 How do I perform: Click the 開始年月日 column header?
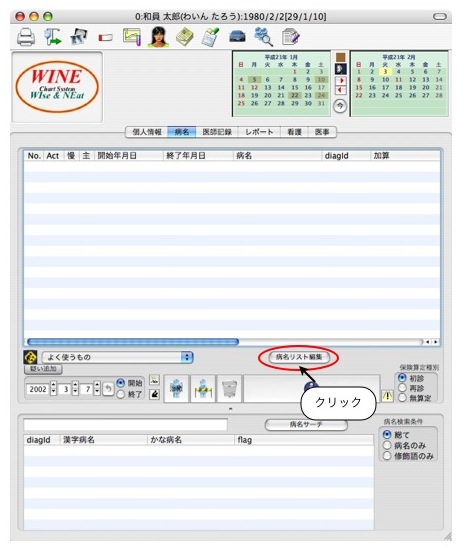(x=128, y=156)
